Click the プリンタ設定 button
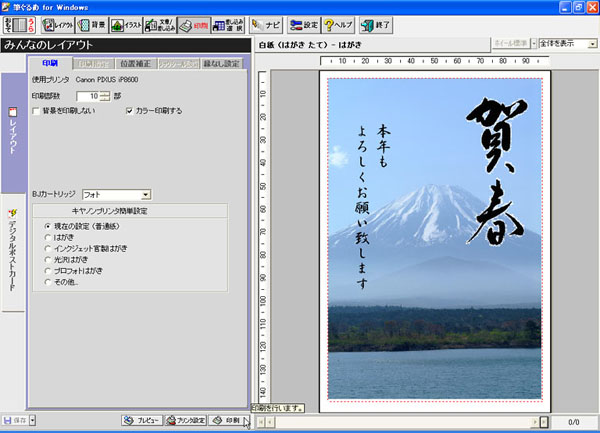600x433 pixels. coord(184,421)
